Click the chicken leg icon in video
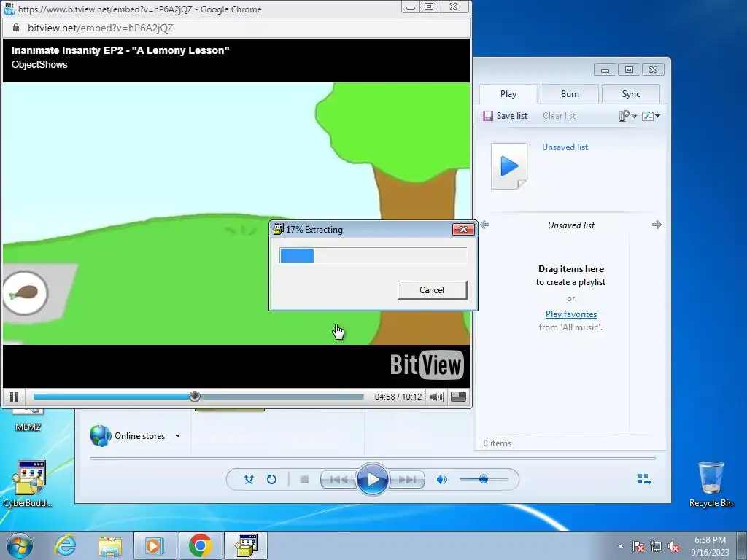 pos(26,293)
